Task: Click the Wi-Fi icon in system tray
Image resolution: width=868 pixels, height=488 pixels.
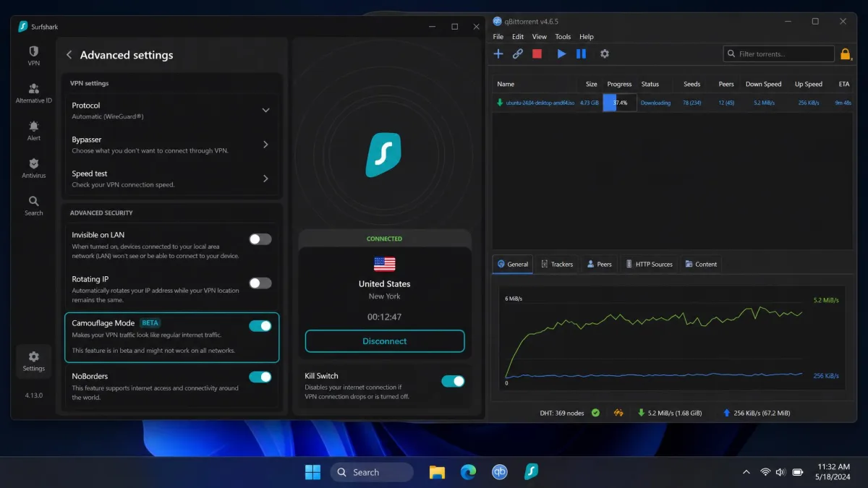Action: click(x=765, y=472)
